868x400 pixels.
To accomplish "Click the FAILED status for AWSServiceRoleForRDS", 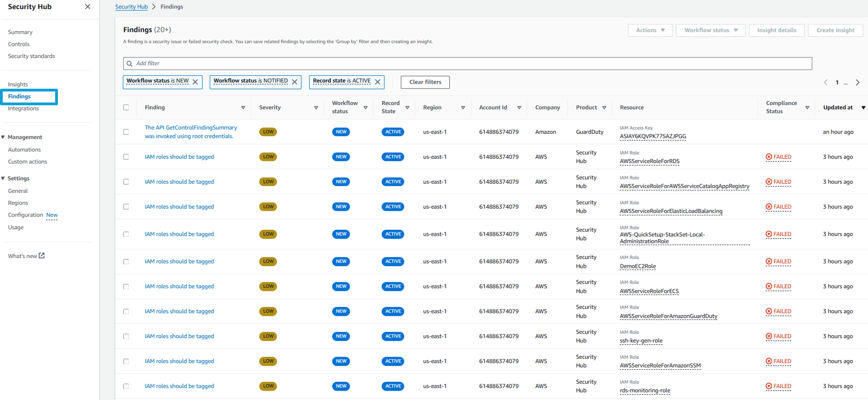I will point(778,157).
